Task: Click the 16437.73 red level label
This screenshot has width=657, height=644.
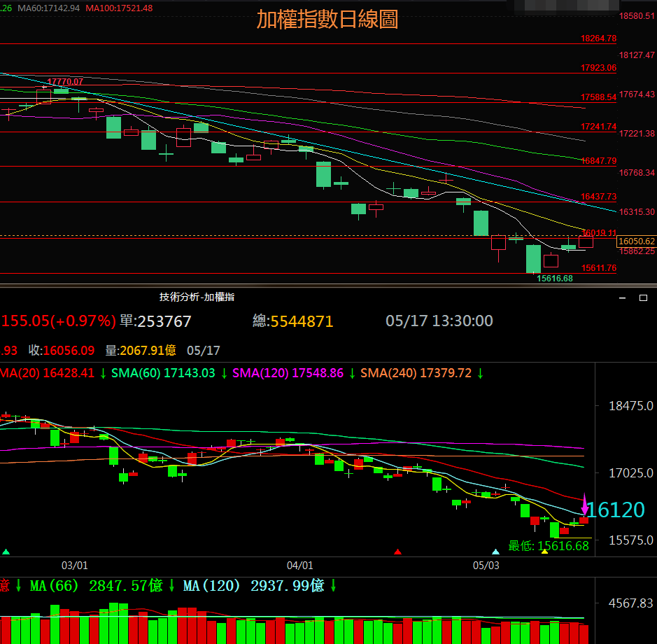Action: click(598, 197)
